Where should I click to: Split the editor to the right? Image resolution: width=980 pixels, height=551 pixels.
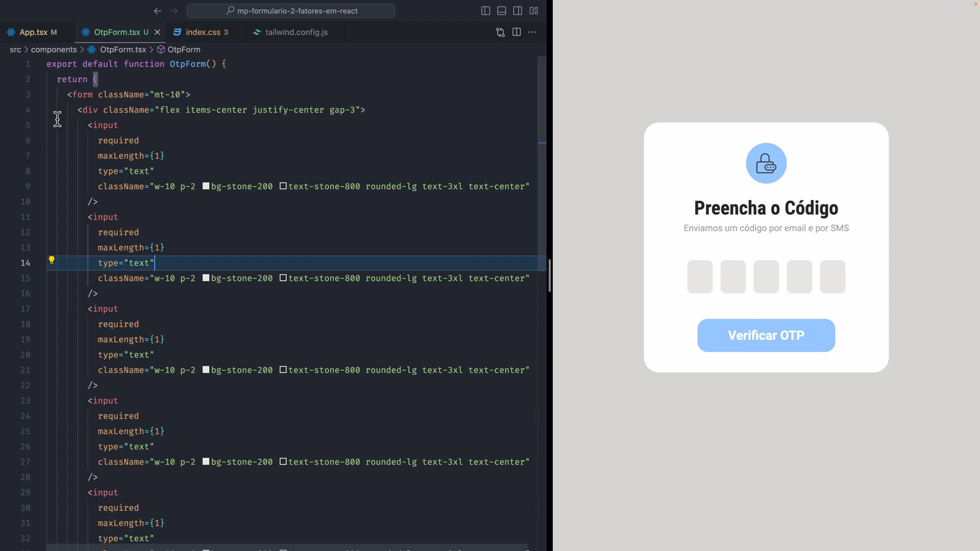(516, 32)
